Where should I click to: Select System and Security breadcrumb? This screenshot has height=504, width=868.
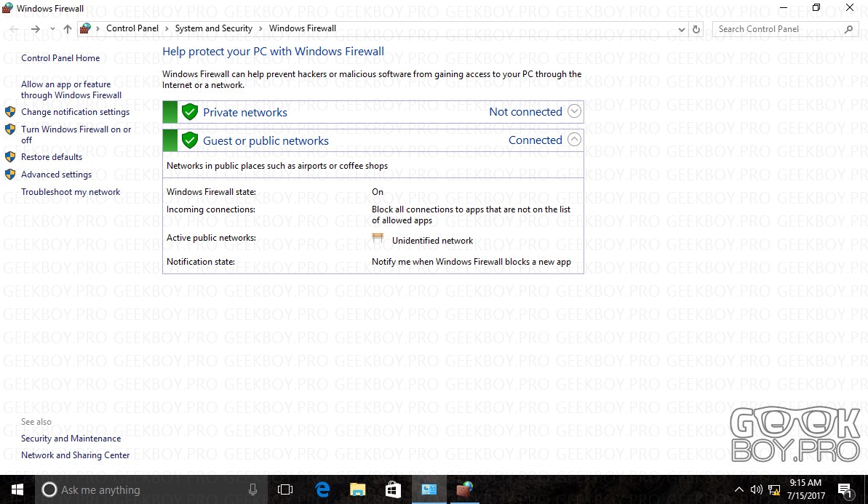tap(214, 28)
